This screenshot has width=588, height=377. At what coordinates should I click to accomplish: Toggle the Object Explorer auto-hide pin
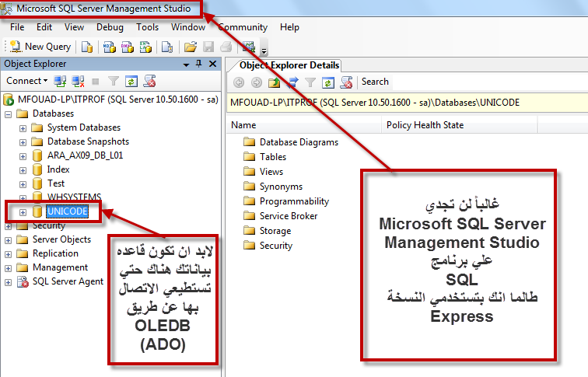click(x=199, y=64)
